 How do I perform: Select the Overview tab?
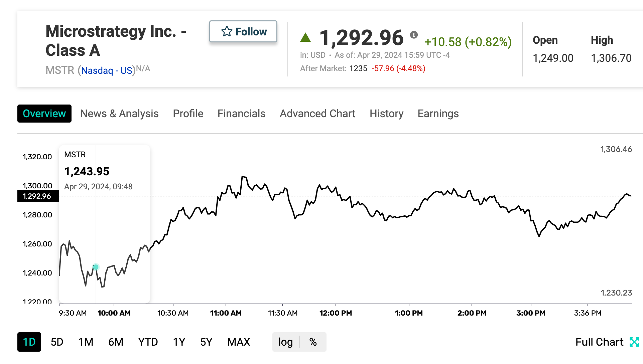point(44,114)
